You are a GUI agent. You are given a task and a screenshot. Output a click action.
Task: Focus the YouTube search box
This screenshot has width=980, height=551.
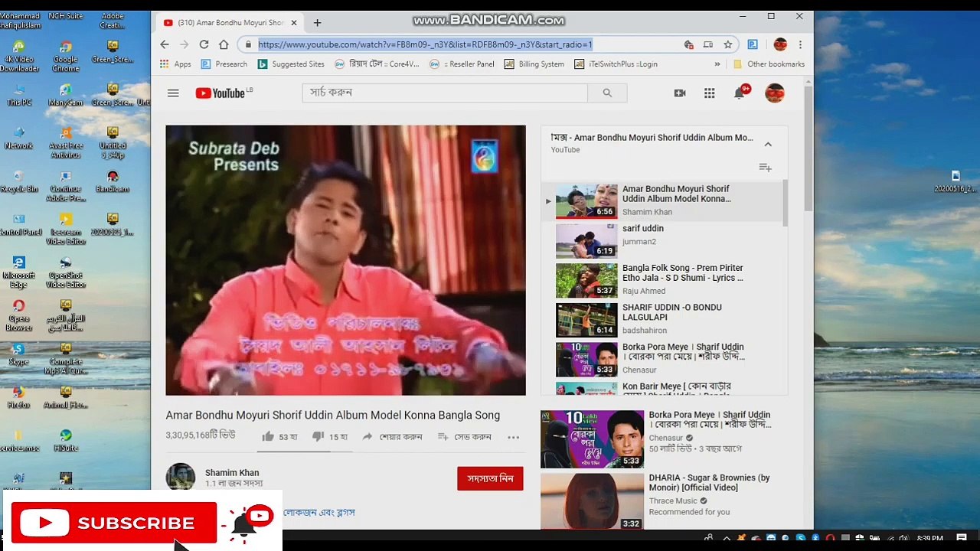point(445,93)
